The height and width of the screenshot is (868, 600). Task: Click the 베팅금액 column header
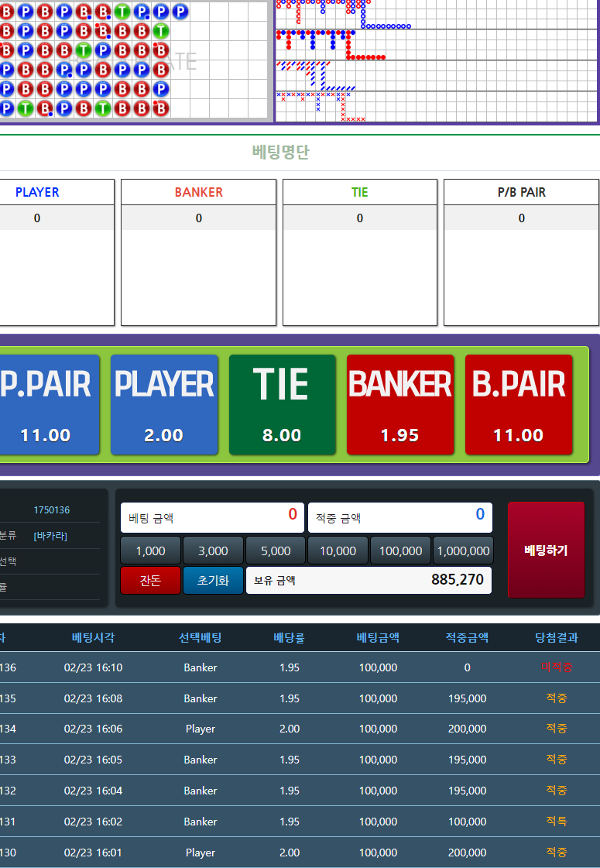point(378,637)
